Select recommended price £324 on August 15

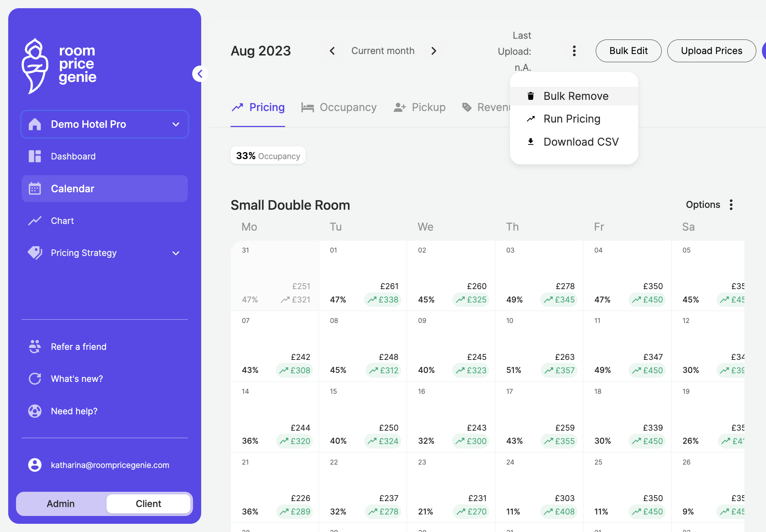(x=383, y=441)
